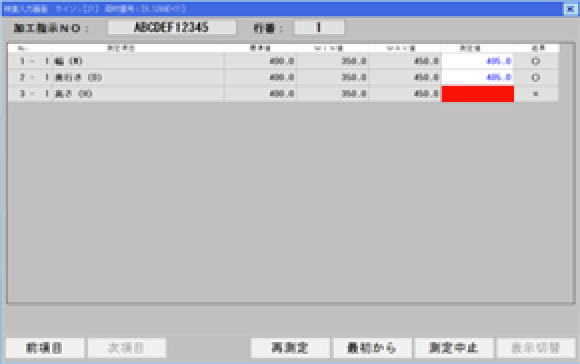The height and width of the screenshot is (364, 580).
Task: Select the 奥行き (D) row name
Action: [x=78, y=78]
